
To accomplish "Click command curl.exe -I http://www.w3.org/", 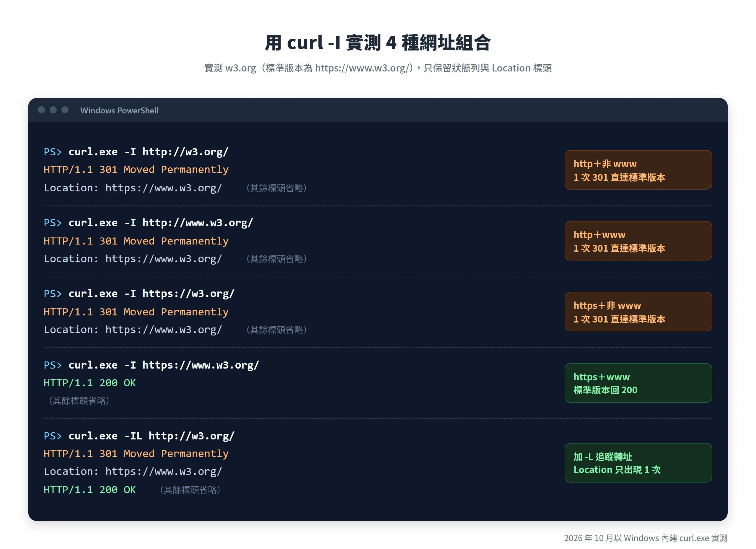I will pyautogui.click(x=161, y=223).
